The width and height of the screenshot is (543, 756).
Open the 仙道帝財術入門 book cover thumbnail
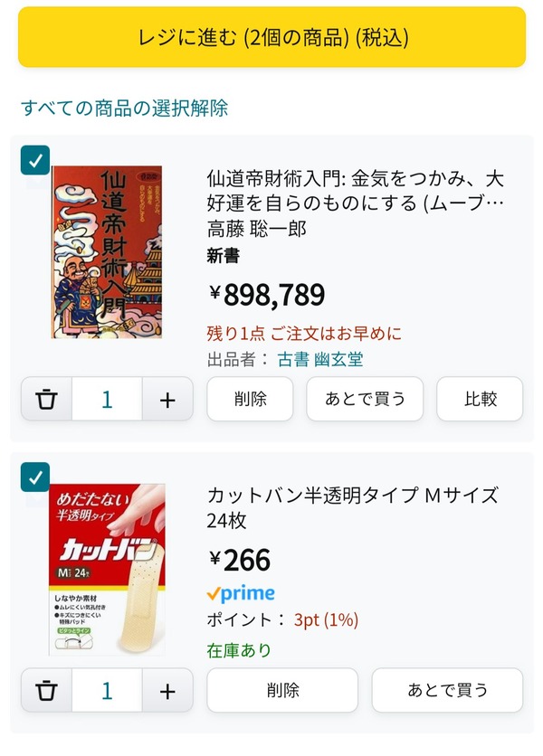point(107,252)
